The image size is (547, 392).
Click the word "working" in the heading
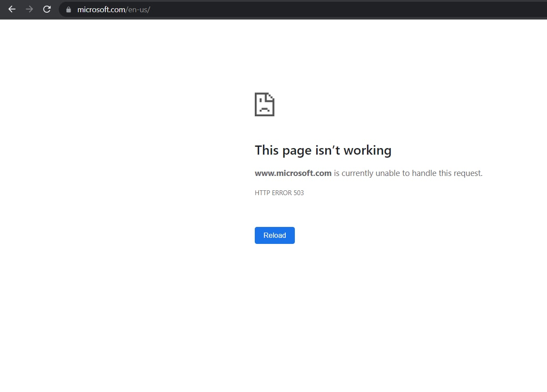(367, 150)
